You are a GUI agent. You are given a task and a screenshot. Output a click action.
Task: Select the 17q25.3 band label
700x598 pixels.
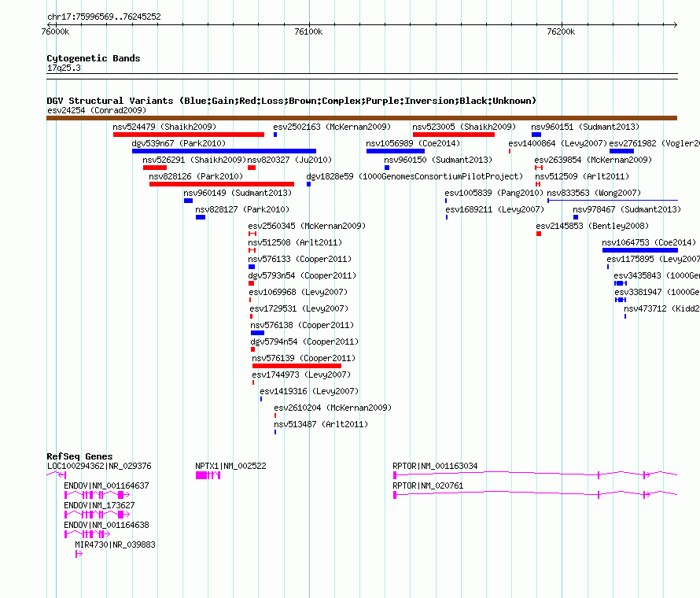[64, 68]
